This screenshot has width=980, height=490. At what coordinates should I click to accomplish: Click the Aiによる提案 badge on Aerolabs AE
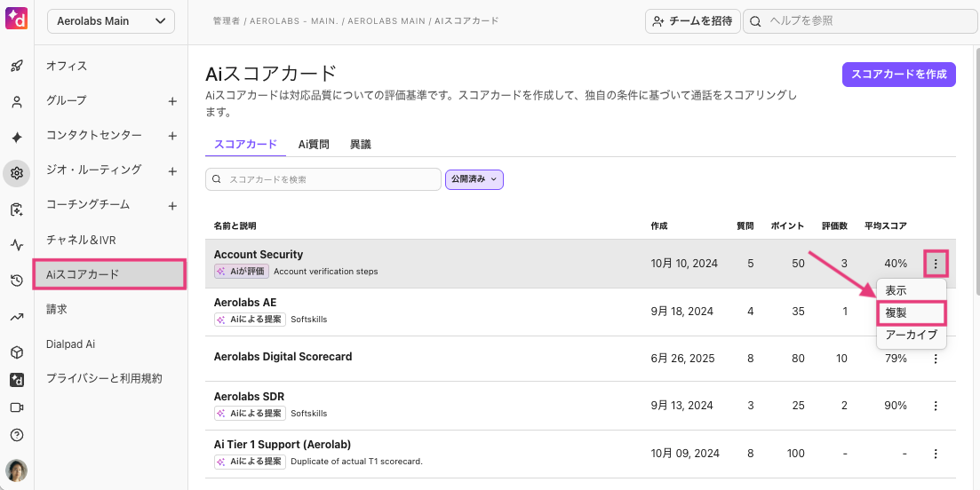point(250,319)
